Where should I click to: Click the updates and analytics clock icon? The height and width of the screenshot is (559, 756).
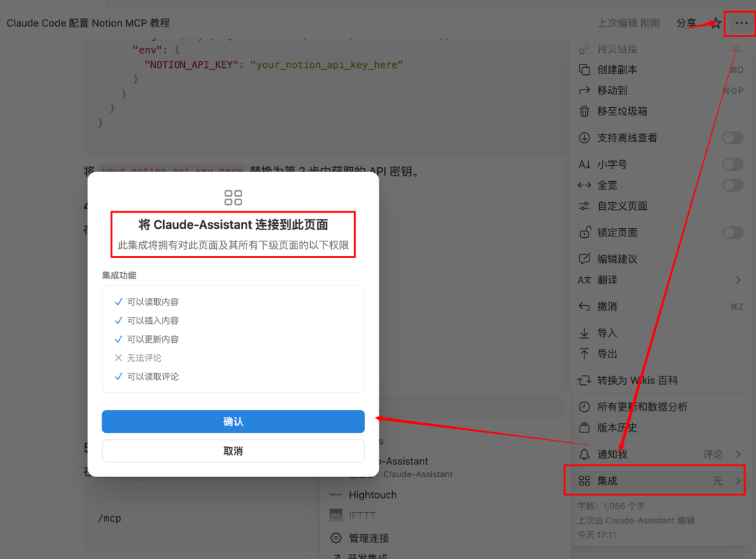point(584,406)
